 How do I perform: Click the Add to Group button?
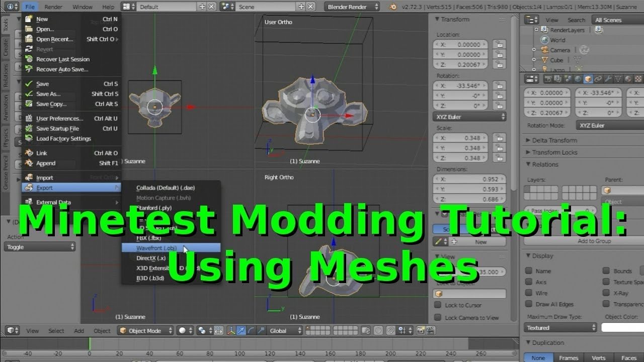(x=594, y=241)
